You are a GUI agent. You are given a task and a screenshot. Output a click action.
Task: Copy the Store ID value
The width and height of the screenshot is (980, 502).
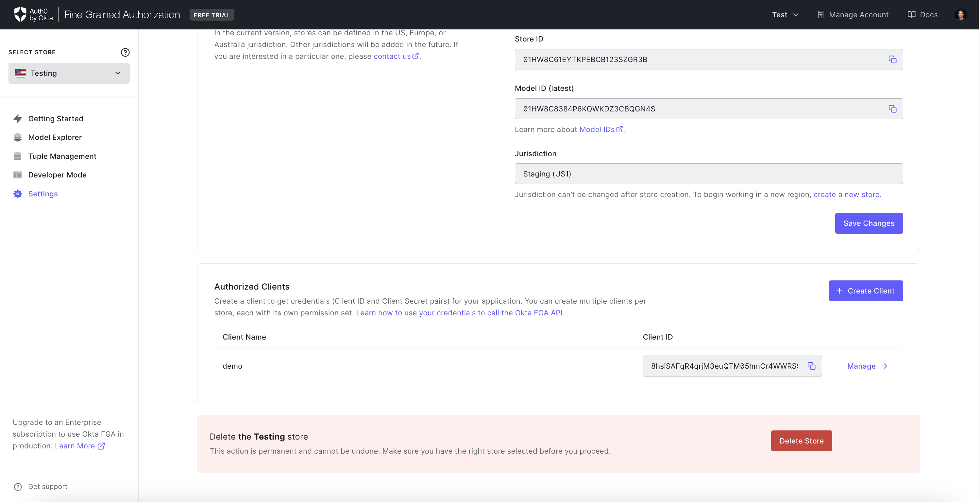892,59
